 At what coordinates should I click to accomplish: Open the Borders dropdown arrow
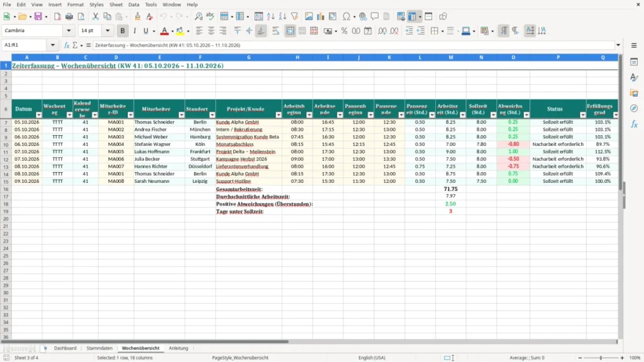click(442, 31)
